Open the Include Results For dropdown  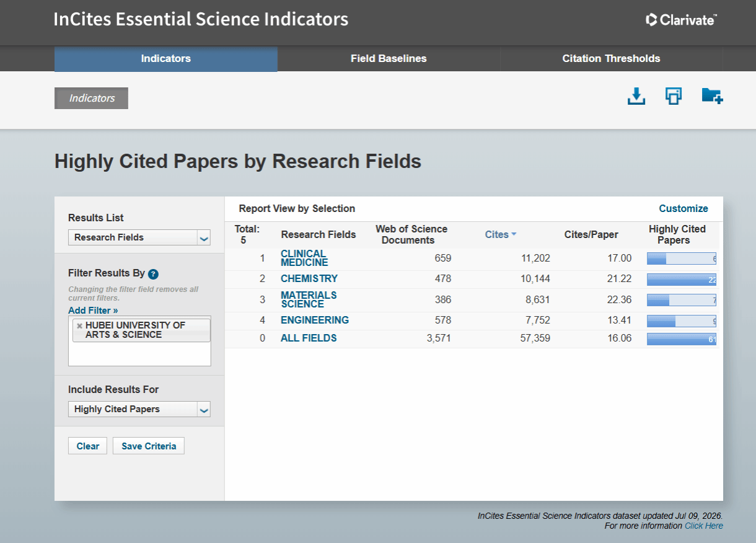pos(139,409)
